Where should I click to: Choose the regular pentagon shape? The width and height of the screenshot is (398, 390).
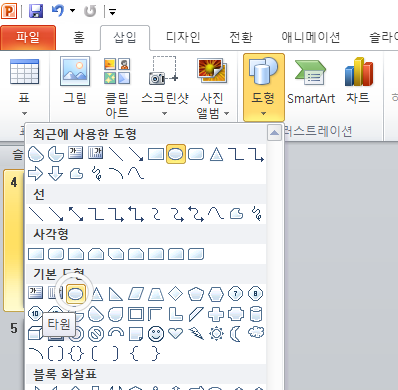coord(196,294)
